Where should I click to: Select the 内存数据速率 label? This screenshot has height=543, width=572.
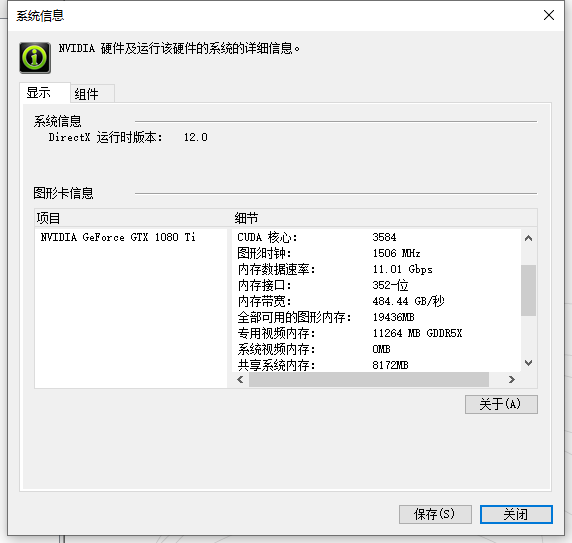click(x=276, y=269)
